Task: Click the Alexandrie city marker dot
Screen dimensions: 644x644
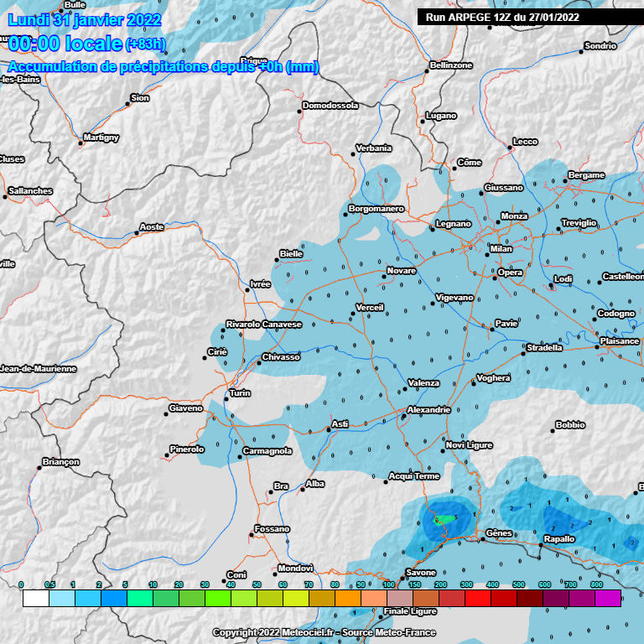Action: pyautogui.click(x=404, y=417)
